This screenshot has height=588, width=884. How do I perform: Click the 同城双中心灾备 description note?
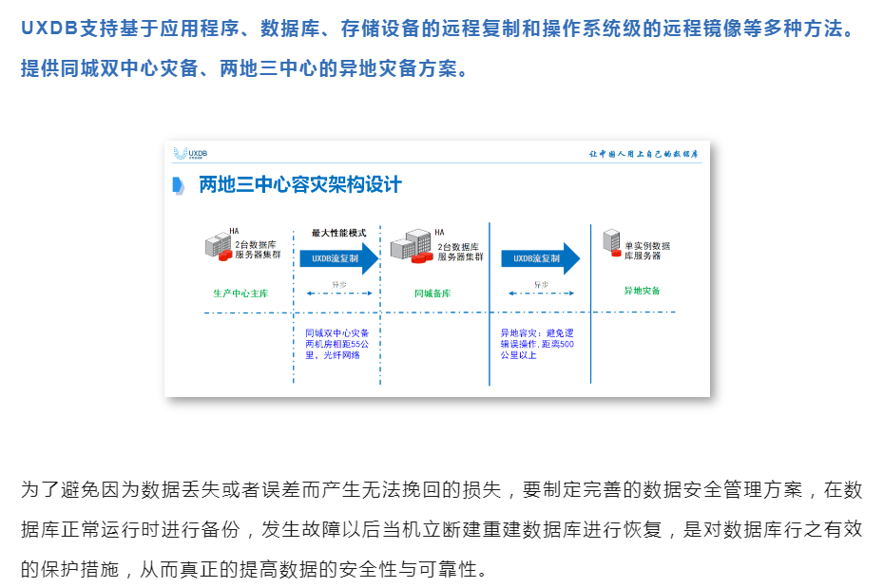pyautogui.click(x=337, y=344)
